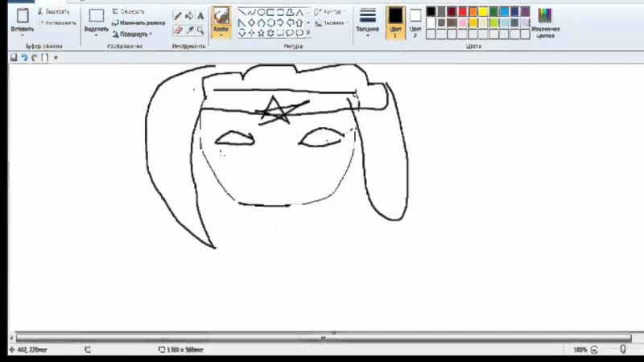Screen dimensions: 644x362
Task: Click the '100%' zoom level text
Action: [580, 350]
